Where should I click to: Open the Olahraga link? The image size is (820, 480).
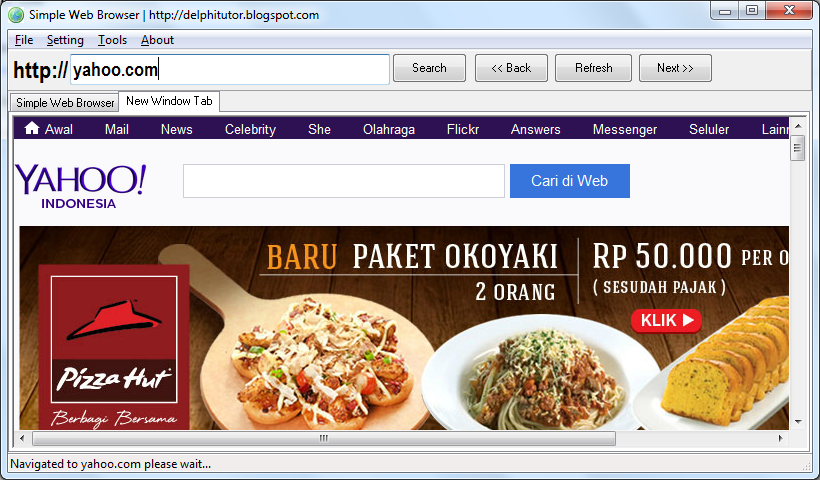(x=389, y=129)
